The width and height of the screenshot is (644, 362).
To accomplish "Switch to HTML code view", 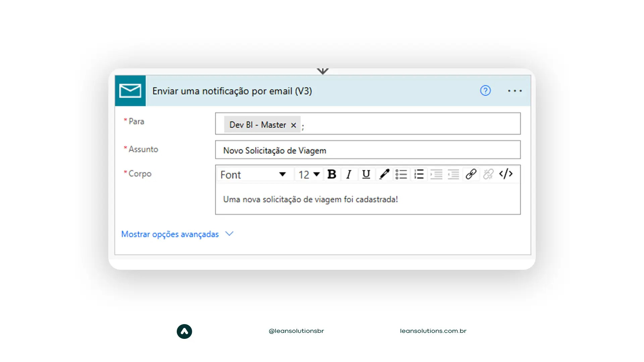I will [506, 174].
